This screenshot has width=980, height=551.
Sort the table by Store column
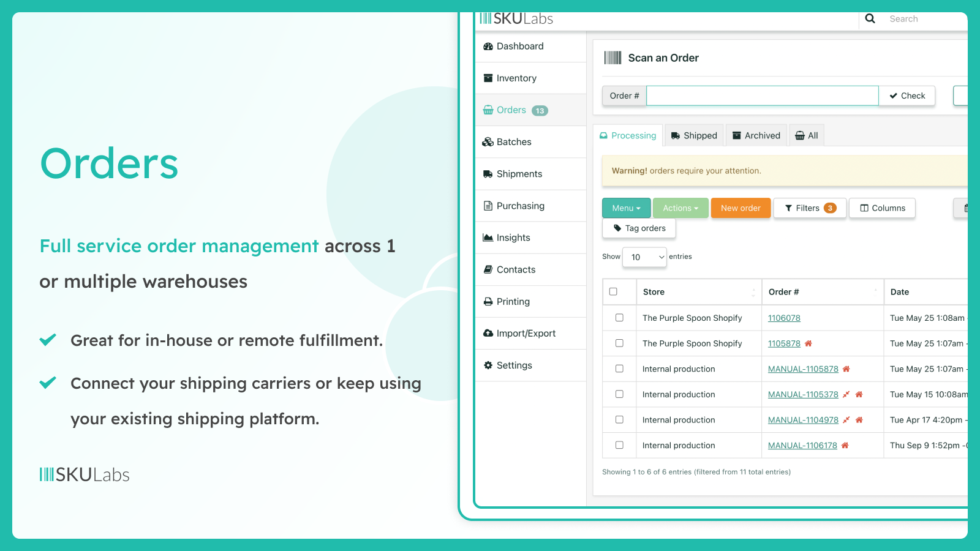[x=699, y=292]
